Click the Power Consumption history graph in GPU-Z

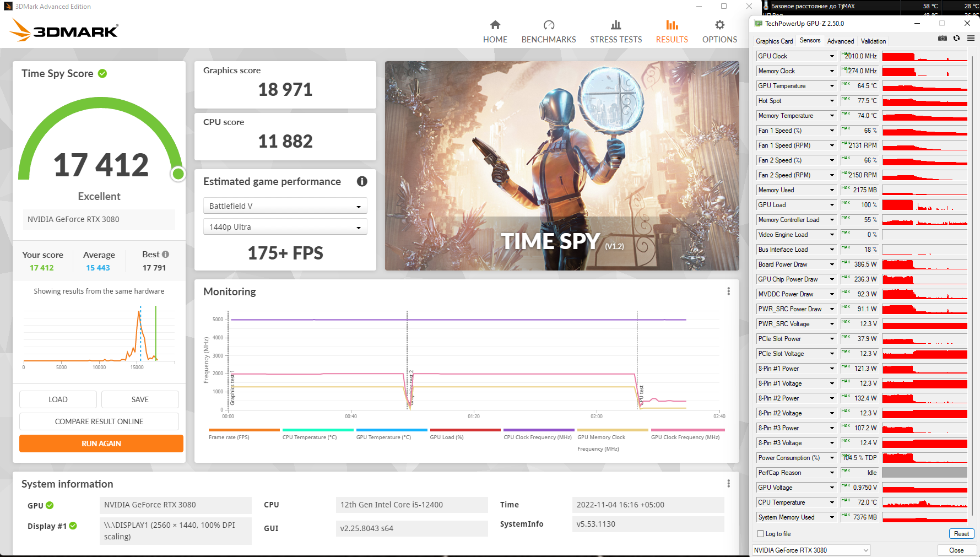pos(924,458)
